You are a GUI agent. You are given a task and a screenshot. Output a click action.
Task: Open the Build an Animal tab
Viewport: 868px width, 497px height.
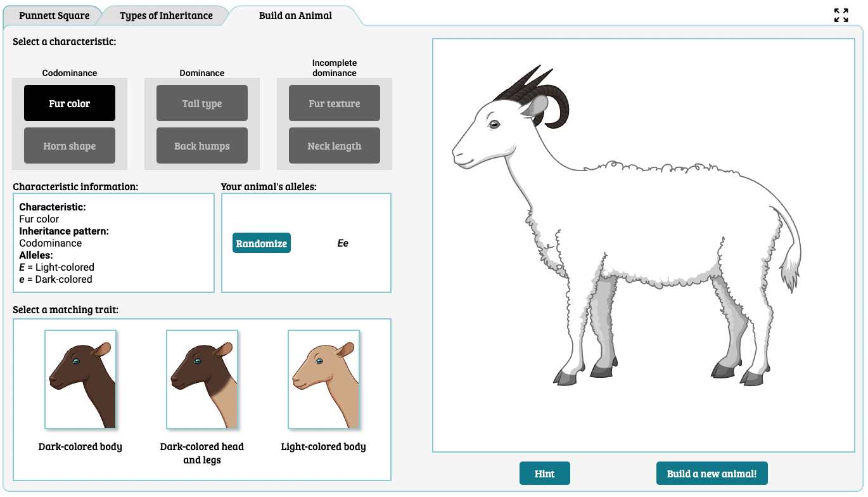(x=295, y=16)
